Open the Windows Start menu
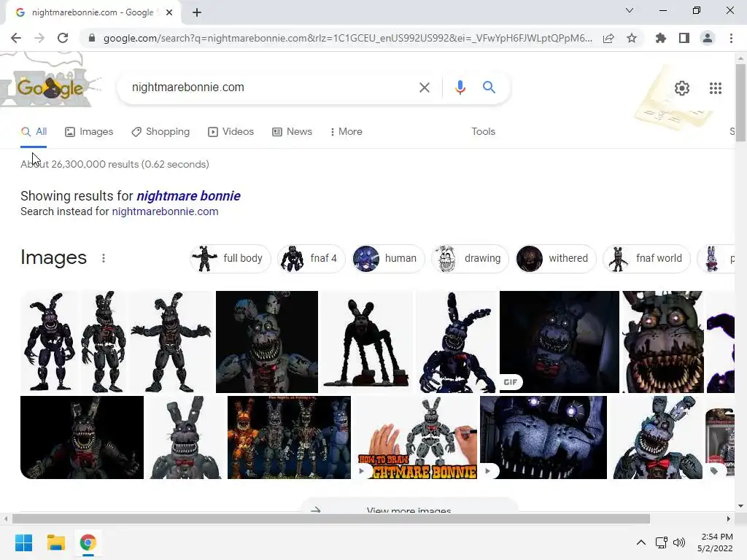 (x=23, y=542)
